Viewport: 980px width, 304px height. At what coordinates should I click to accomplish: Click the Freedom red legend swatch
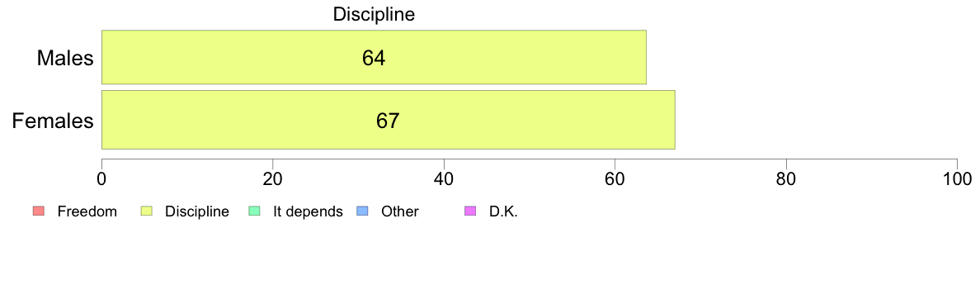click(x=37, y=211)
